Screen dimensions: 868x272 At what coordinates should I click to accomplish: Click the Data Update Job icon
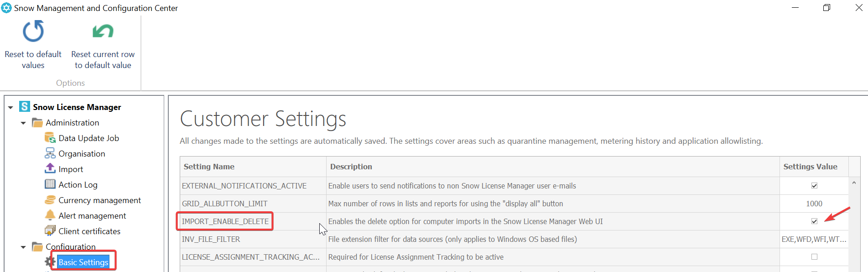(x=50, y=138)
